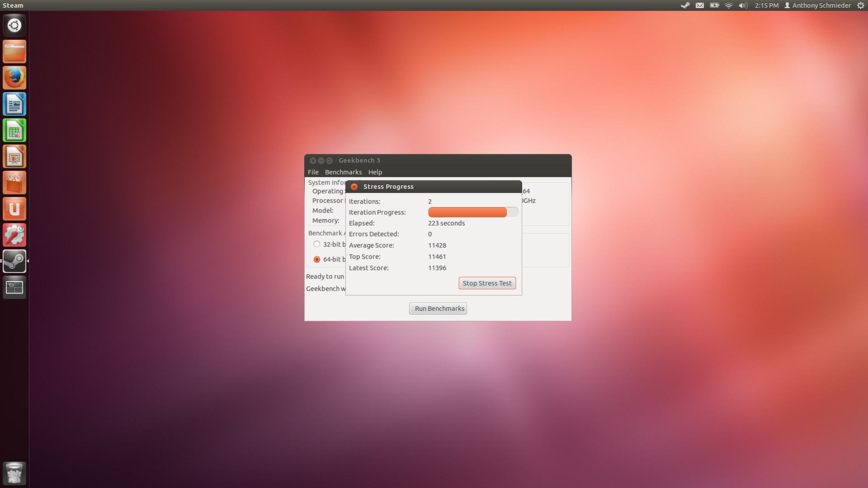Launch Firefox web browser
The width and height of the screenshot is (868, 488).
14,78
